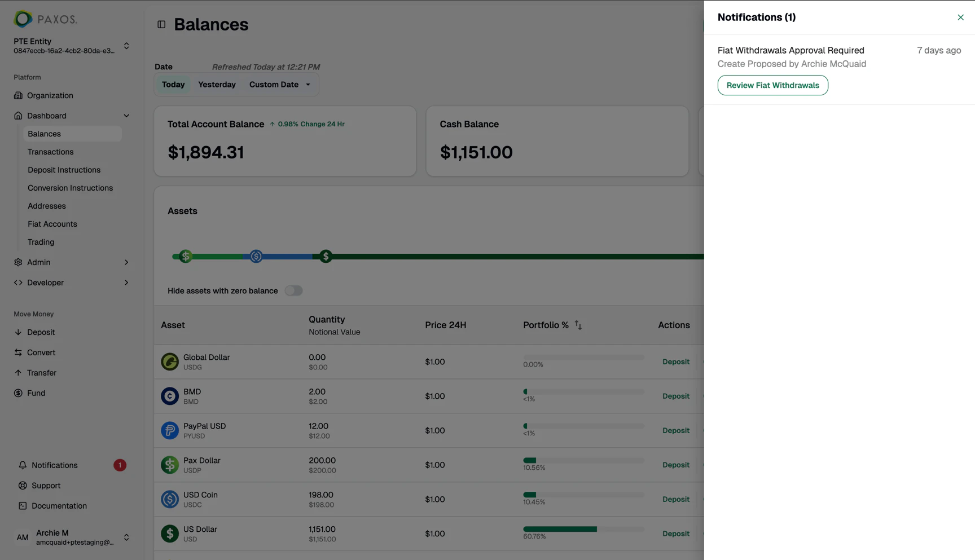Click the Global Dollar USDG icon
975x560 pixels.
point(170,361)
